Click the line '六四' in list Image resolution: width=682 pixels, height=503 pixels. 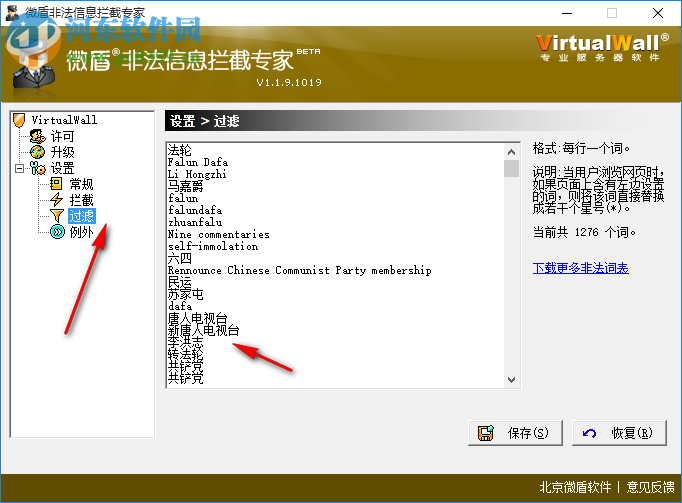(x=180, y=258)
